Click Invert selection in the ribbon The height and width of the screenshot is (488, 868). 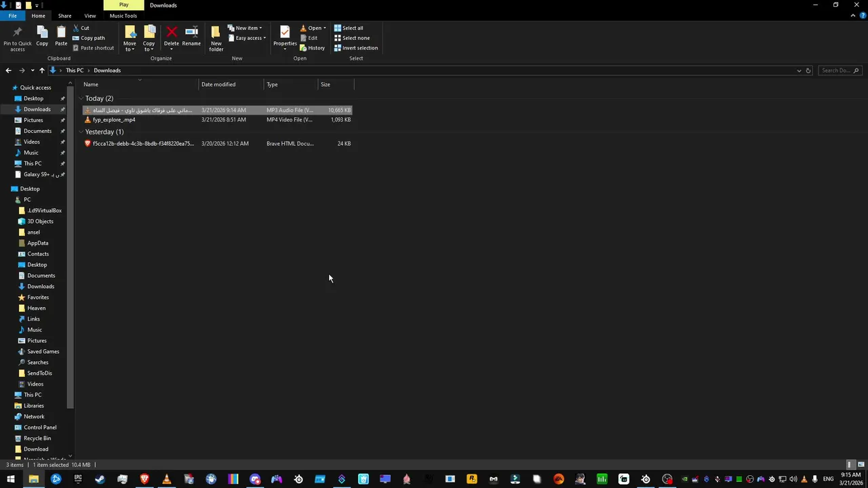(x=356, y=48)
